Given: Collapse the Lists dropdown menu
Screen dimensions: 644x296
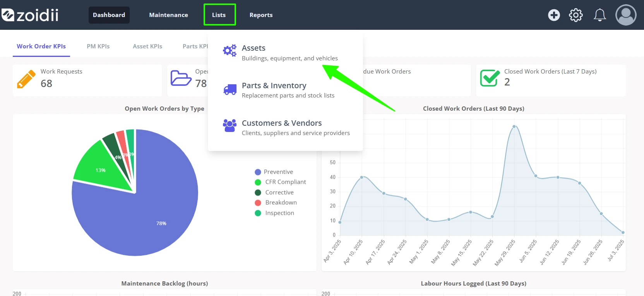Looking at the screenshot, I should (219, 15).
